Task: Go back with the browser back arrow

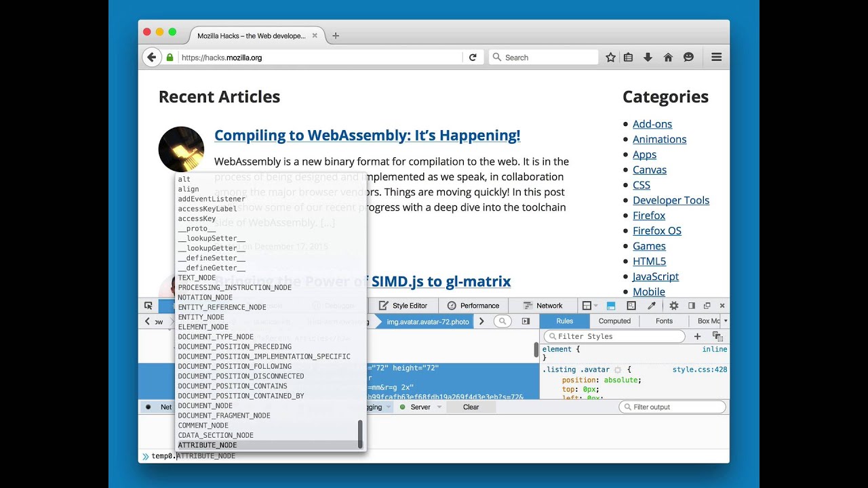Action: click(x=152, y=58)
